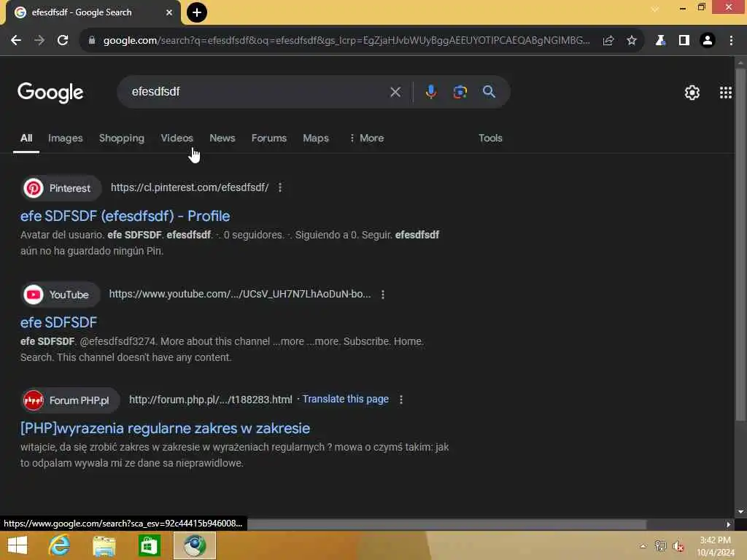The height and width of the screenshot is (560, 747).
Task: Show hidden system tray icons
Action: [x=643, y=546]
